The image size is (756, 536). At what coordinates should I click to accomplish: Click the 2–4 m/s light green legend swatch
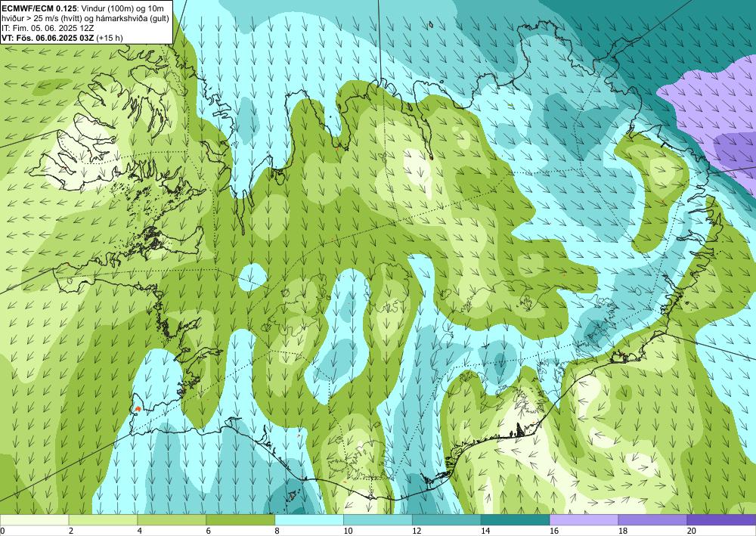tap(103, 520)
